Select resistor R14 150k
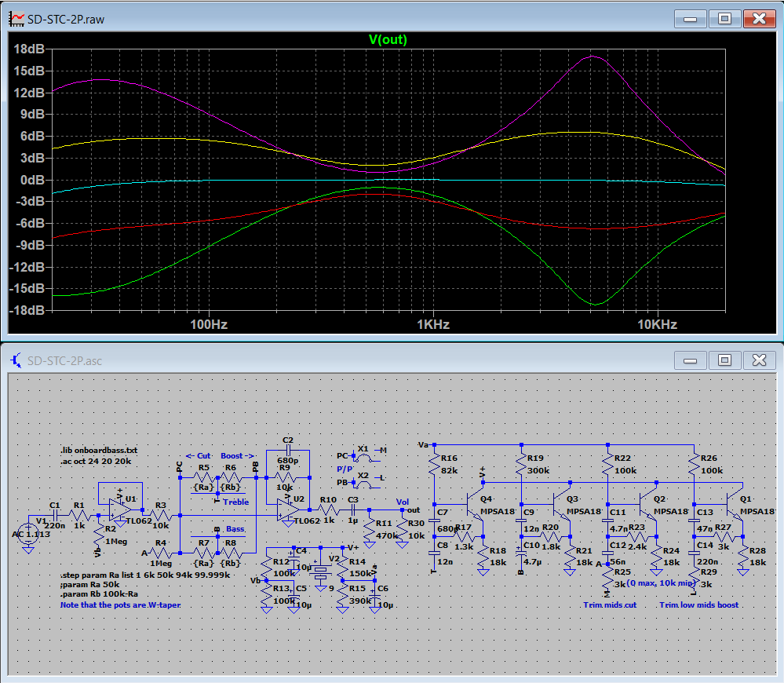The image size is (784, 683). tap(342, 568)
